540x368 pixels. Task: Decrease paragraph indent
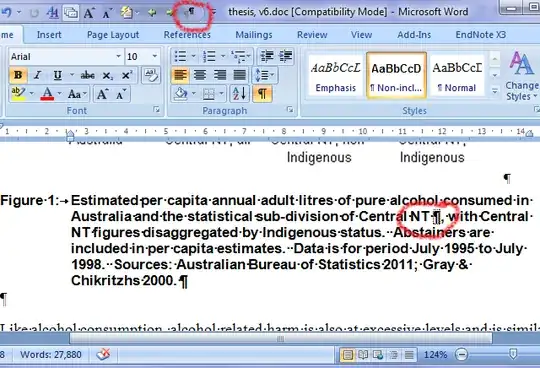tap(267, 56)
